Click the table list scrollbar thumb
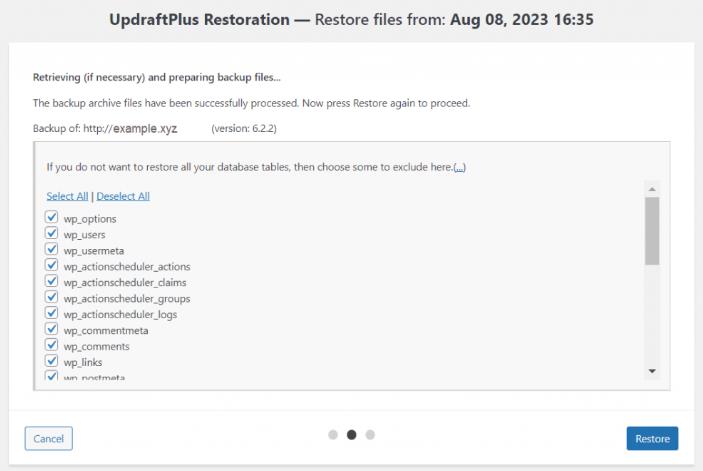703x471 pixels. [x=652, y=230]
